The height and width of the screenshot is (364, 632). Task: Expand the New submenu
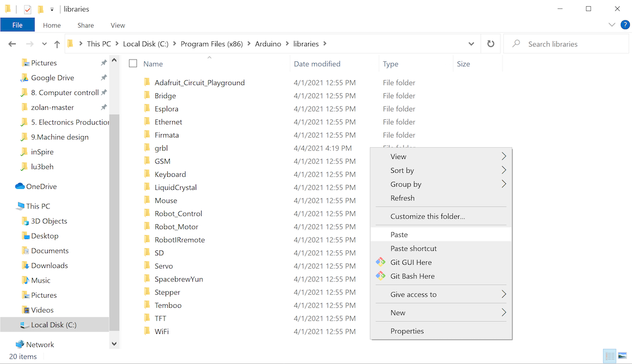[x=441, y=312]
